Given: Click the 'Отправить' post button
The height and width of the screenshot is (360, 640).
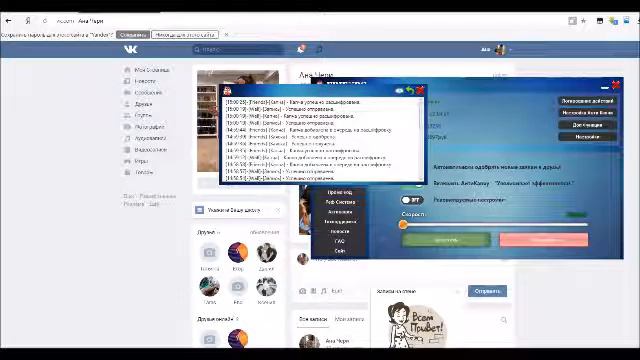Looking at the screenshot, I should pos(487,291).
